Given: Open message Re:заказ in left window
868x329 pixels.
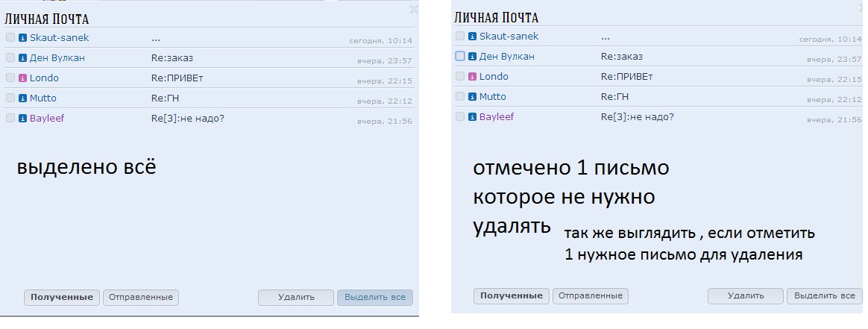Looking at the screenshot, I should coord(172,57).
